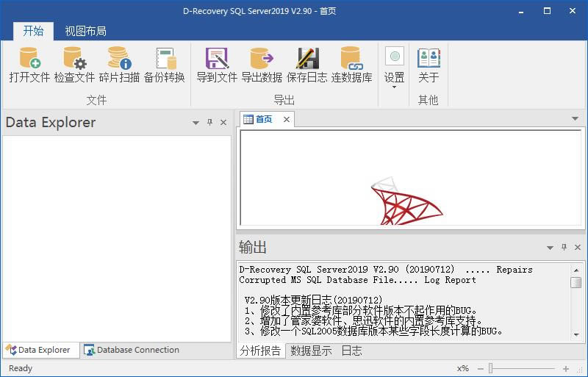Toggle auto-hide pin on Data Explorer panel
This screenshot has height=377, width=588.
(209, 122)
